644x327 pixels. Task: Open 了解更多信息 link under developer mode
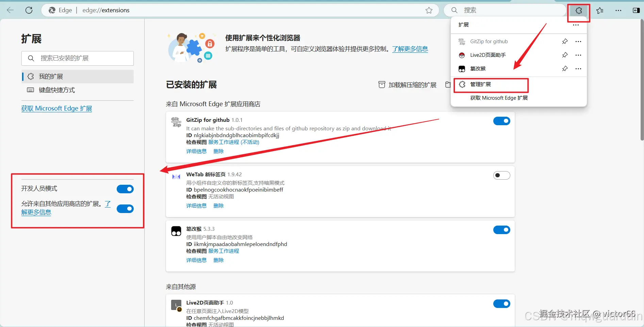[36, 212]
